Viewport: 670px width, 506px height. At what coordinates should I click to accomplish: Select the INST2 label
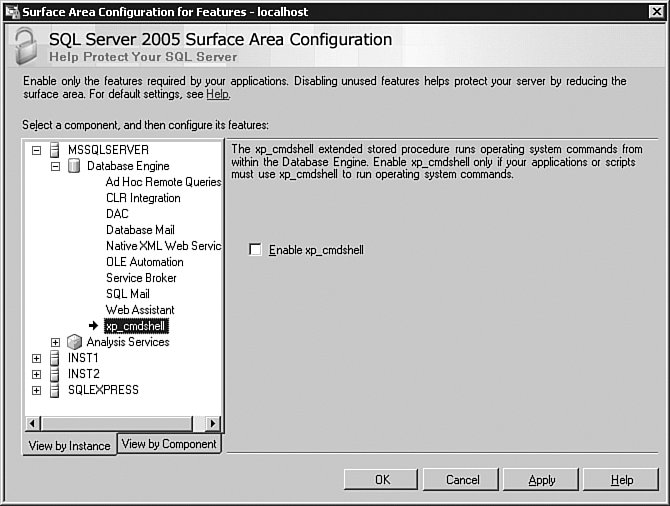[84, 374]
